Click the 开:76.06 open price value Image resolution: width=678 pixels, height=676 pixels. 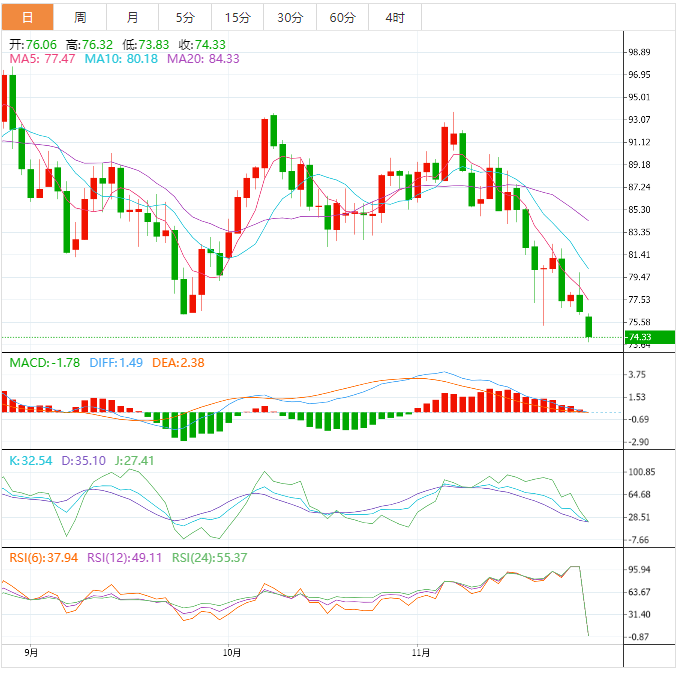tap(33, 45)
